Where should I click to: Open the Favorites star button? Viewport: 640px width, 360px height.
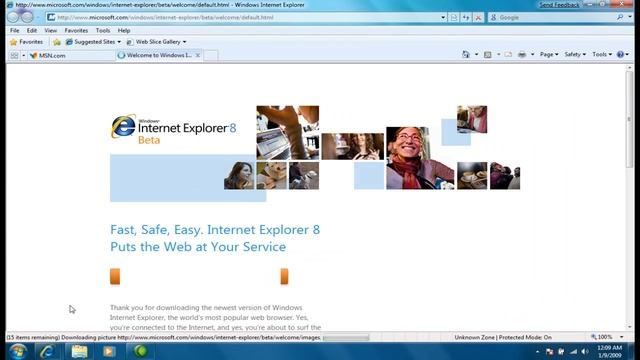click(27, 42)
